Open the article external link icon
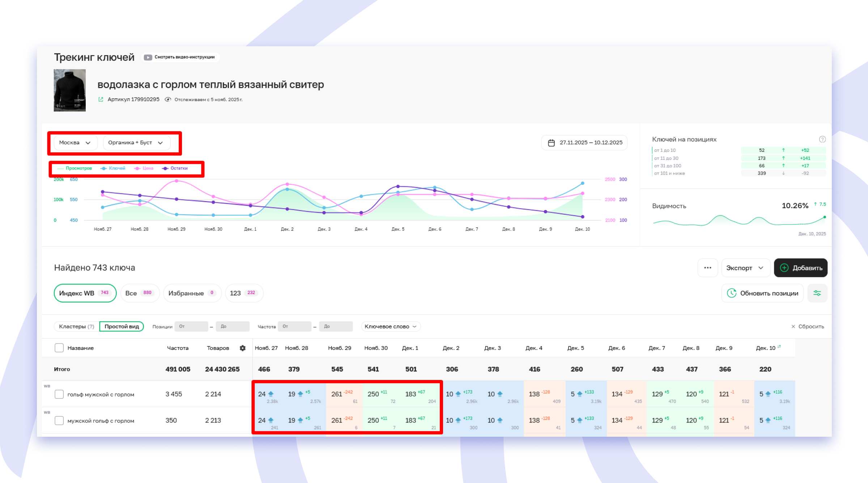Image resolution: width=868 pixels, height=483 pixels. point(101,99)
